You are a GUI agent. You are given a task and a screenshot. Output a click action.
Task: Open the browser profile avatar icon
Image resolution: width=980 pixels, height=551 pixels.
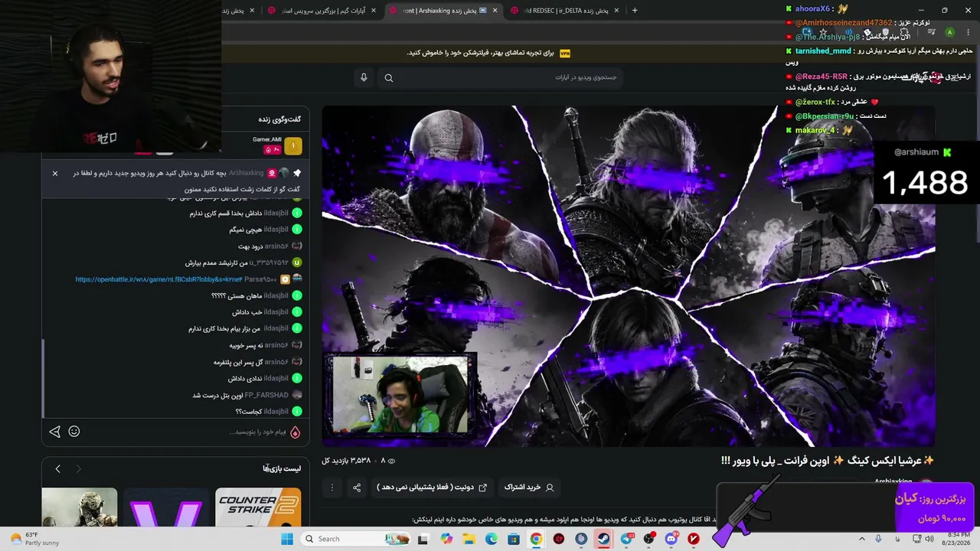point(949,32)
